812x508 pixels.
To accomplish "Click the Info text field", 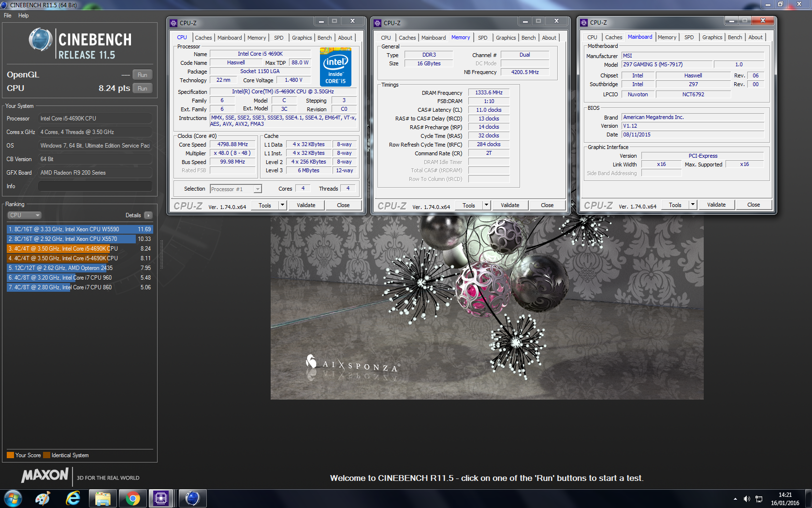I will (x=95, y=186).
